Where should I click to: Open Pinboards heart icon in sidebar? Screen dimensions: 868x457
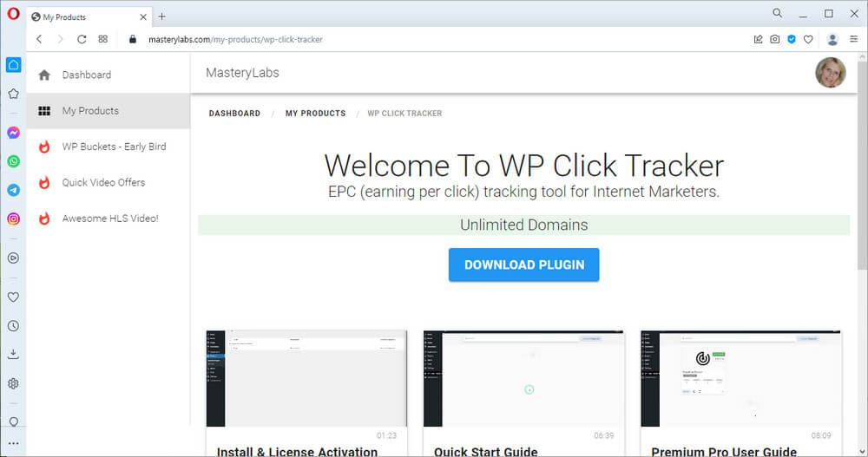click(x=13, y=297)
